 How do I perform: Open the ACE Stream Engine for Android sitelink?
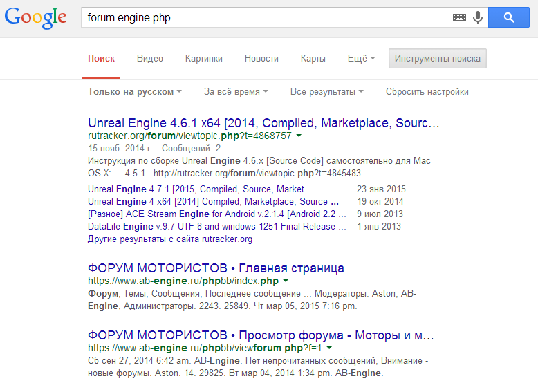(217, 214)
